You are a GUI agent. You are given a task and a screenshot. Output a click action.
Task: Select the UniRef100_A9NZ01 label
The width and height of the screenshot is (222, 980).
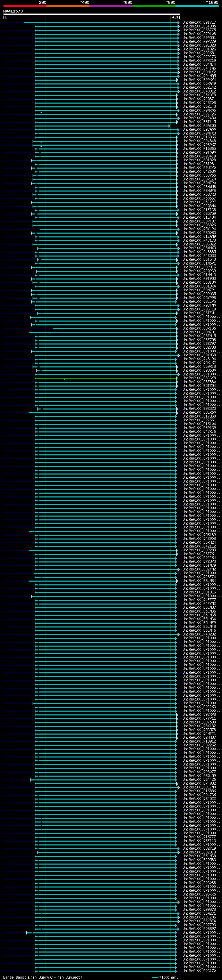(x=199, y=332)
